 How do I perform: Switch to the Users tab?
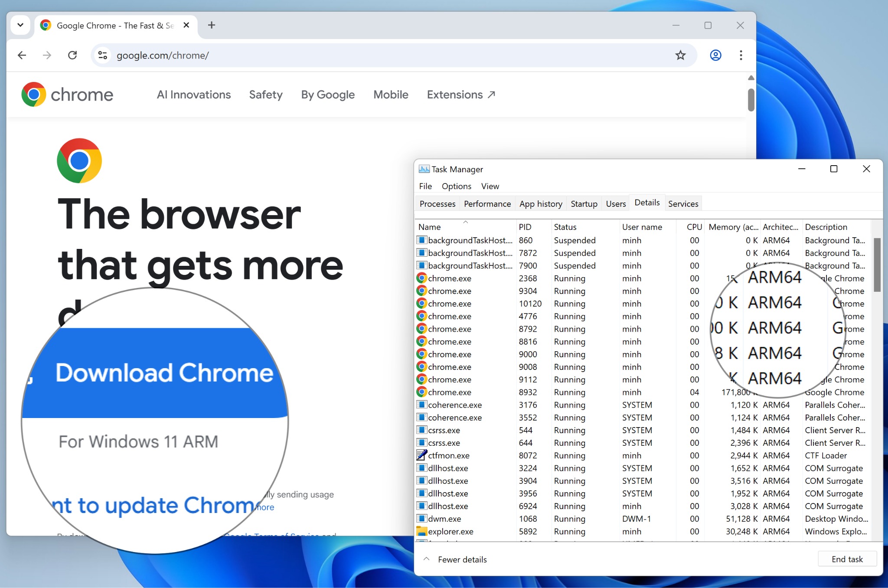pyautogui.click(x=616, y=204)
